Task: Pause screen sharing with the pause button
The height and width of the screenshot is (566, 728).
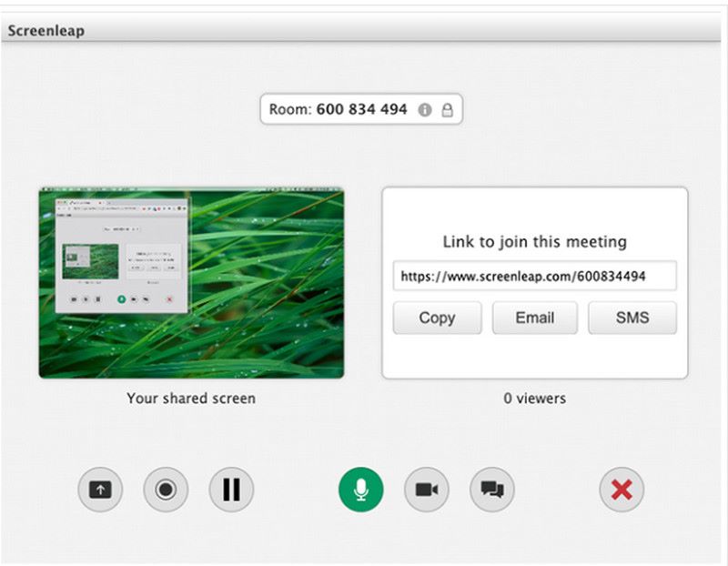Action: 231,490
